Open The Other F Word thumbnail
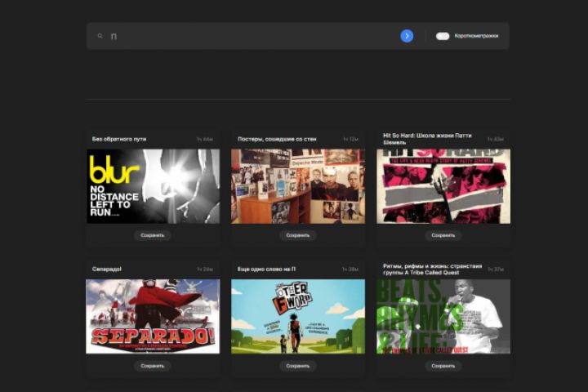Screen dimensions: 588x392 click(298, 317)
